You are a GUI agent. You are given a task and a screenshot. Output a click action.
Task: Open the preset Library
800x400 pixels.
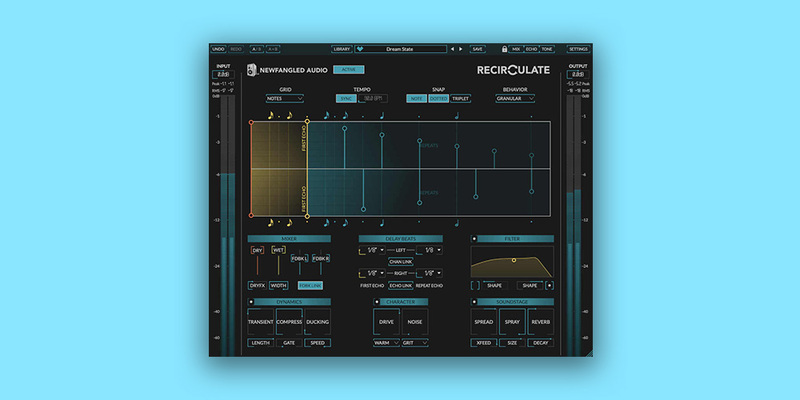[341, 49]
